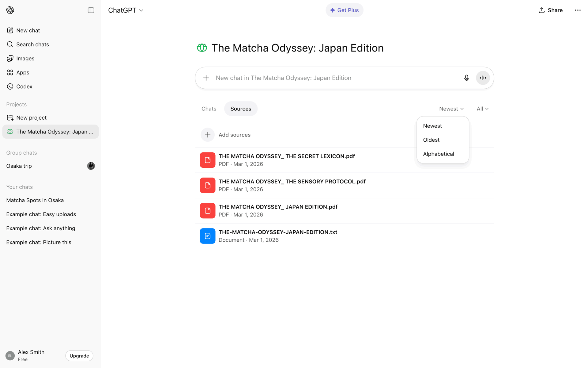Open Example chat: Easy uploads
The width and height of the screenshot is (588, 368).
coord(51,214)
